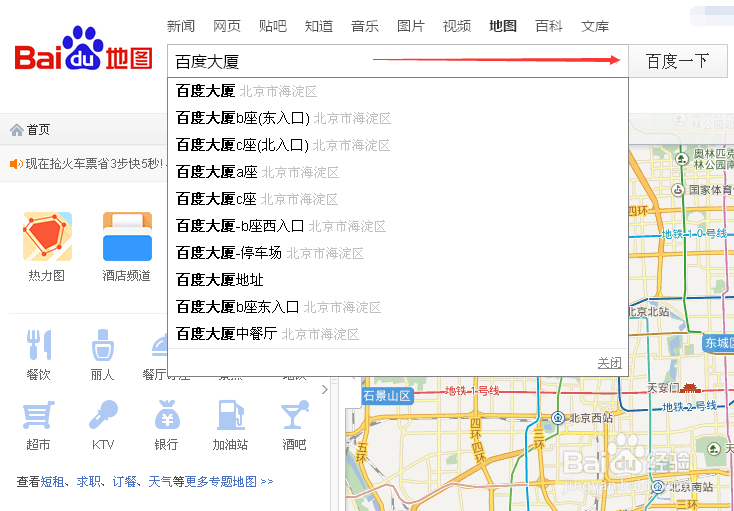
Task: Select suggestion 百度大厦a座
Action: click(x=397, y=172)
